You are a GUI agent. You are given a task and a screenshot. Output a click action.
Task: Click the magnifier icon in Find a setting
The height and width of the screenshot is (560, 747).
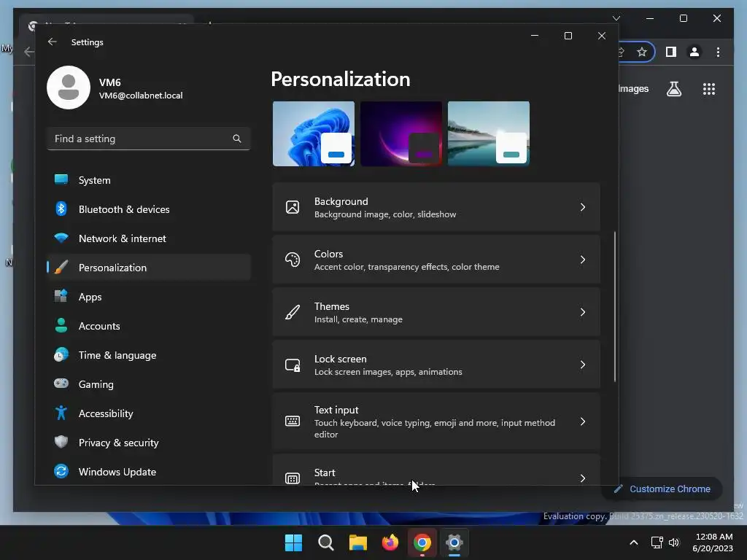(237, 139)
